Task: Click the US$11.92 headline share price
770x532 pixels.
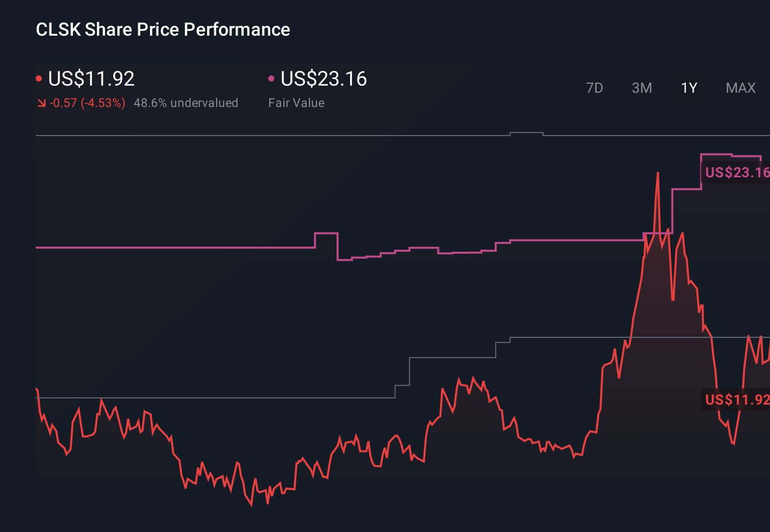Action: 91,78
